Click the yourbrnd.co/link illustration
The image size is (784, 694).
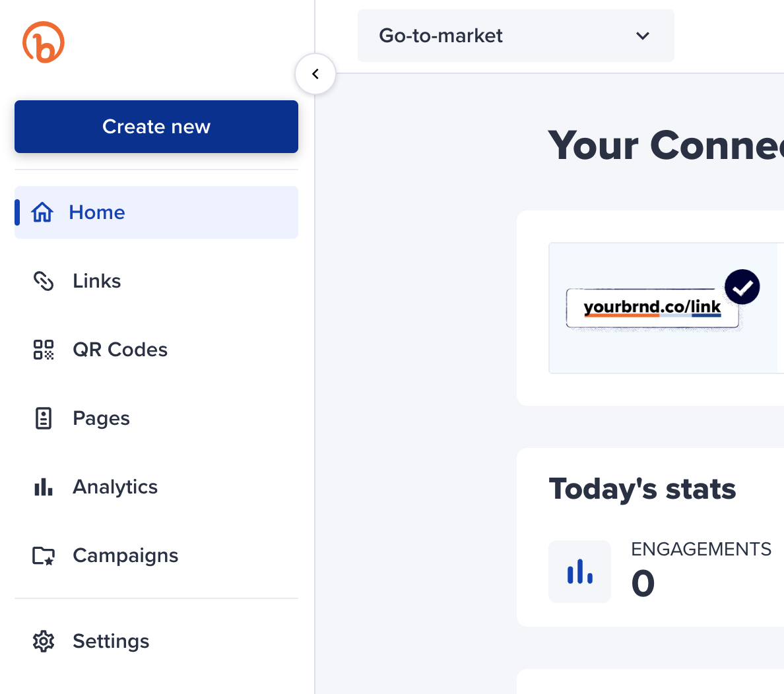click(653, 308)
